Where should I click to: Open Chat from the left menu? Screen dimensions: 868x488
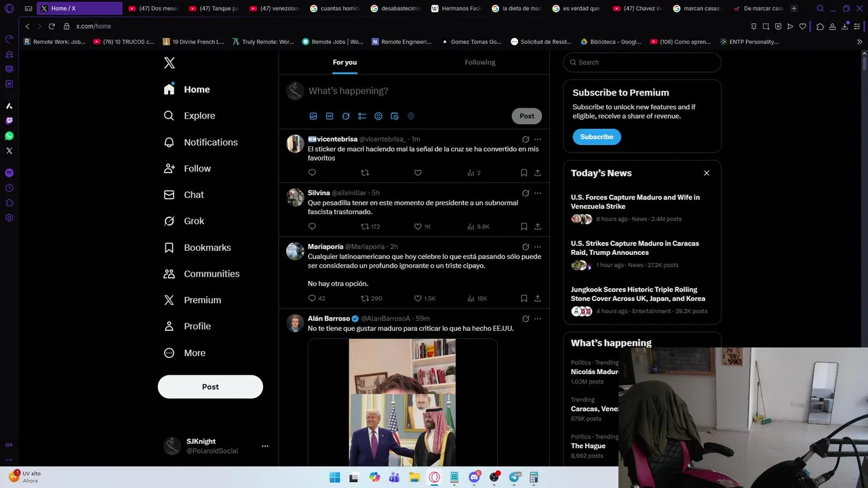184,195
